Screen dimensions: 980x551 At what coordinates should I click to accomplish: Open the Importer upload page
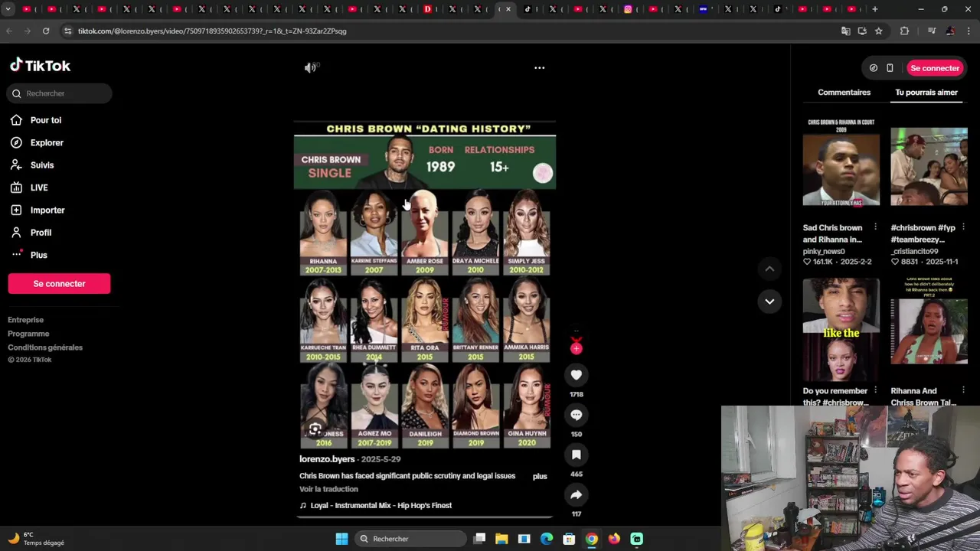47,210
